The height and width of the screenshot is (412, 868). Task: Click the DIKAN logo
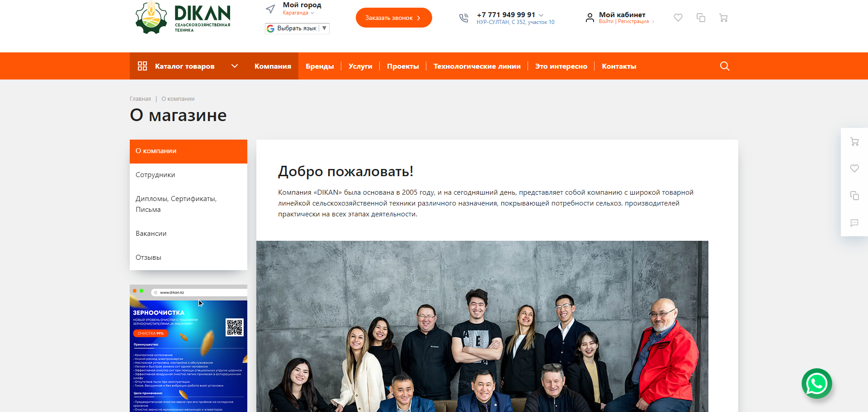click(183, 17)
